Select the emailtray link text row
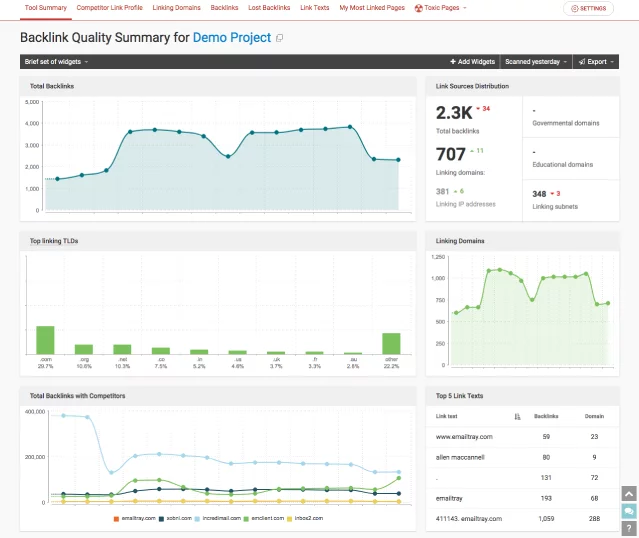Viewport: 639px width, 538px height. tap(522, 498)
